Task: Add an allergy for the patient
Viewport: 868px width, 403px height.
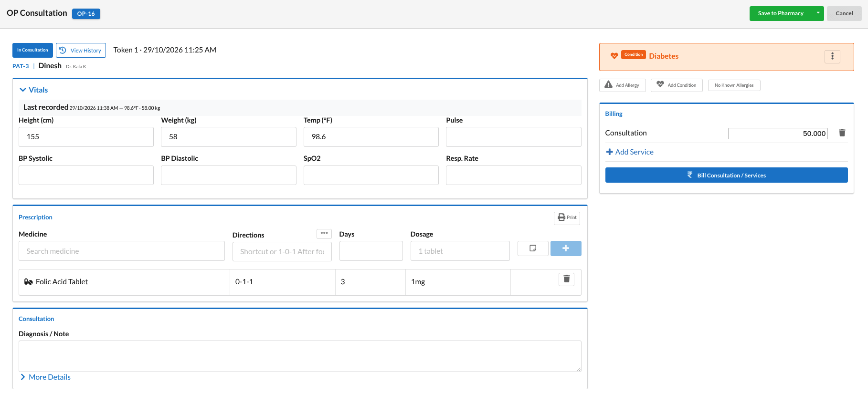Action: click(x=622, y=85)
